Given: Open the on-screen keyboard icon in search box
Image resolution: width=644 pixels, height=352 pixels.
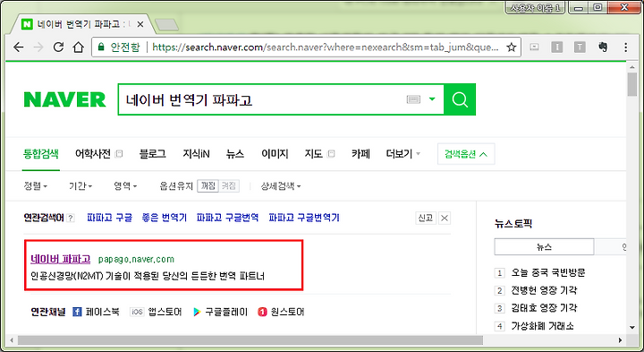Looking at the screenshot, I should tap(413, 99).
